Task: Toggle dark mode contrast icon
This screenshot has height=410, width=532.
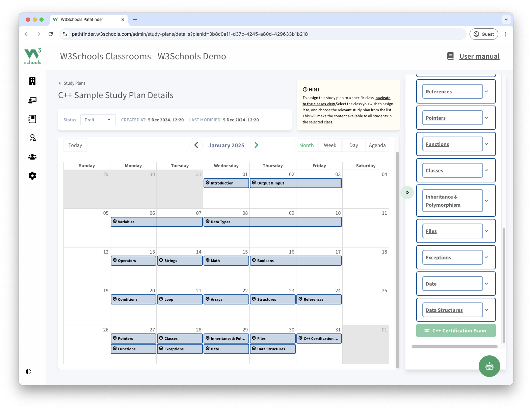Action: pyautogui.click(x=28, y=372)
